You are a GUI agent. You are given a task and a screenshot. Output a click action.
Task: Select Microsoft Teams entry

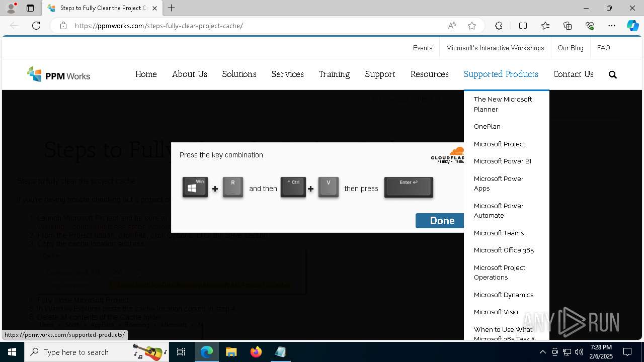[x=499, y=233]
